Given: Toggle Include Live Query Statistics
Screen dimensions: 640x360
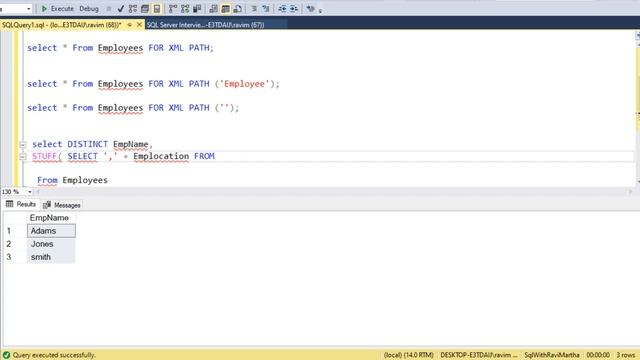Looking at the screenshot, I should [x=185, y=9].
